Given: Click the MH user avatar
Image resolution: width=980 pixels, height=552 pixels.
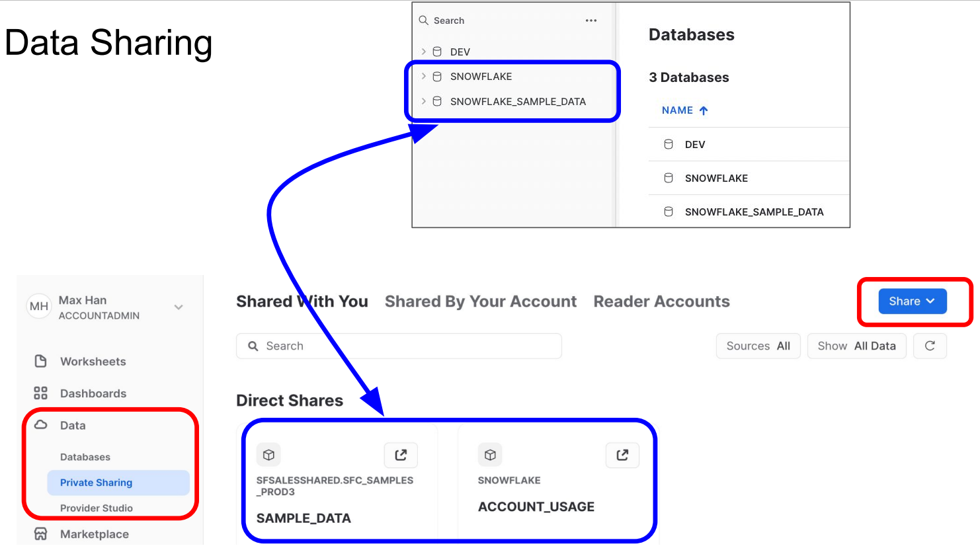Looking at the screenshot, I should 39,306.
